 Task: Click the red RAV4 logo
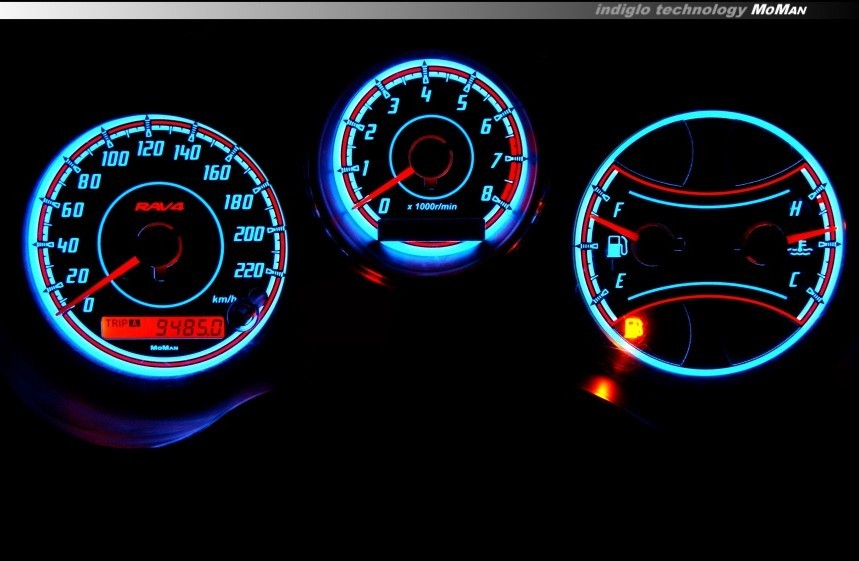[157, 207]
